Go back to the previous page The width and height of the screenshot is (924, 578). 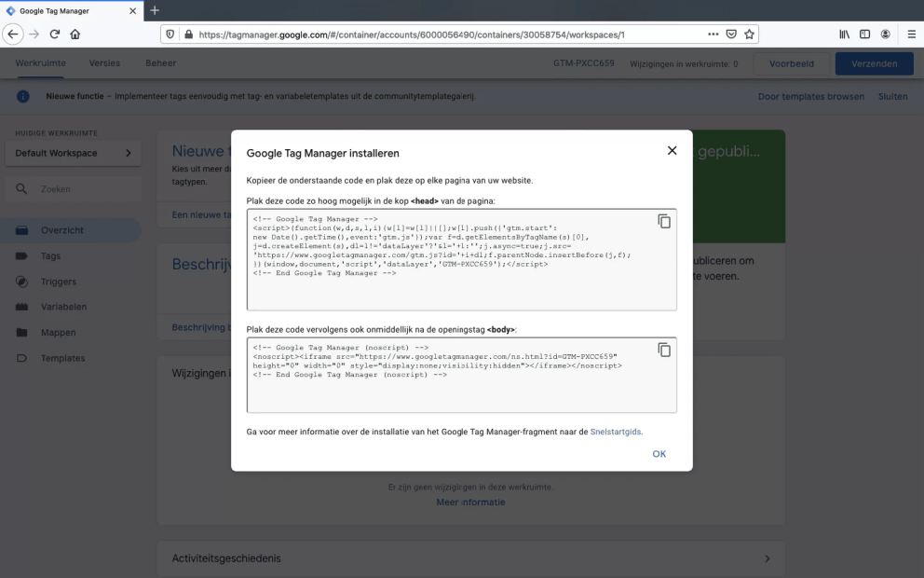(13, 34)
